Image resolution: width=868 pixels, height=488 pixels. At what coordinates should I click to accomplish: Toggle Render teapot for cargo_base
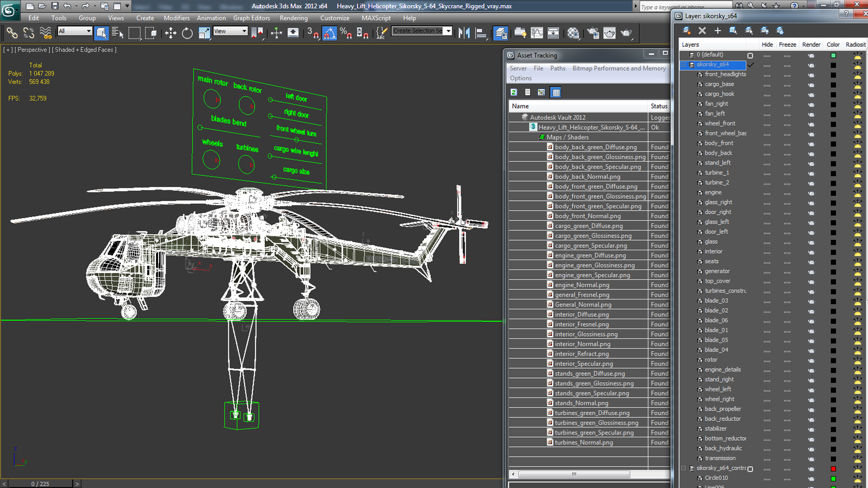point(811,85)
